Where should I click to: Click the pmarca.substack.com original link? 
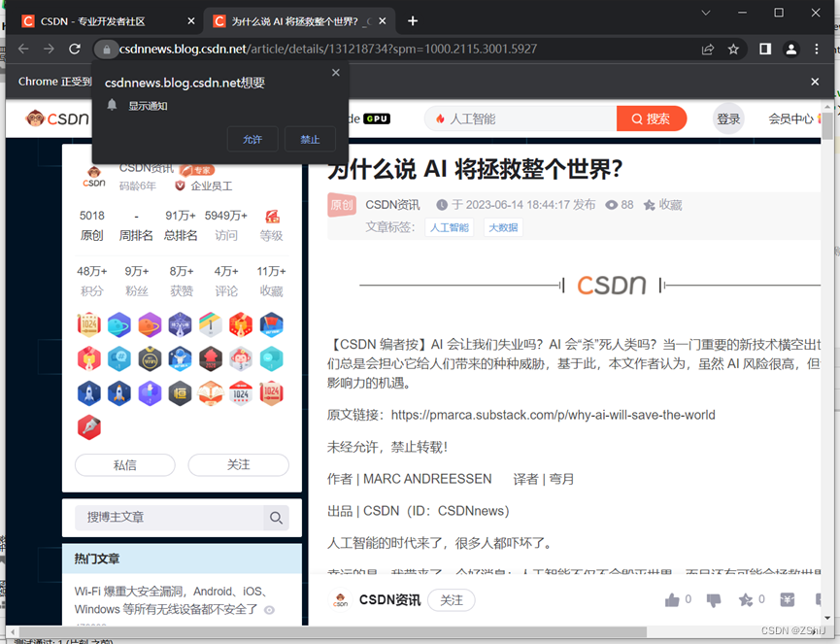(x=553, y=415)
